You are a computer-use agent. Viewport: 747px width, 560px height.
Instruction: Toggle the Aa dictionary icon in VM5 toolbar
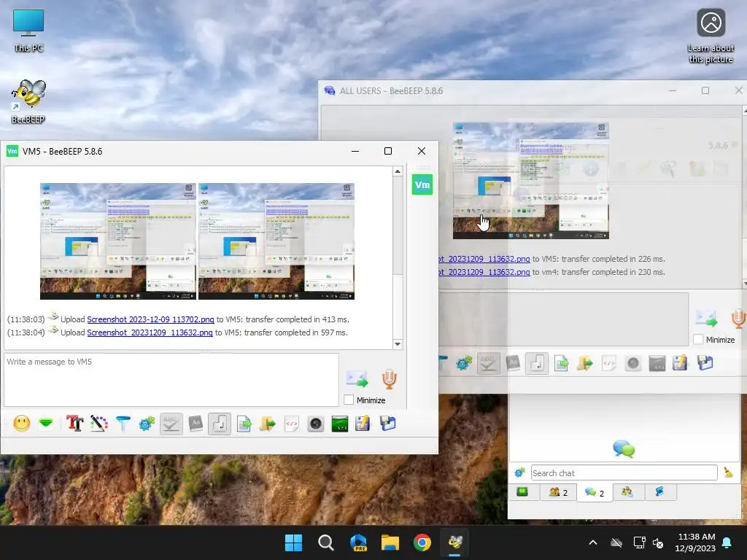pyautogui.click(x=196, y=424)
